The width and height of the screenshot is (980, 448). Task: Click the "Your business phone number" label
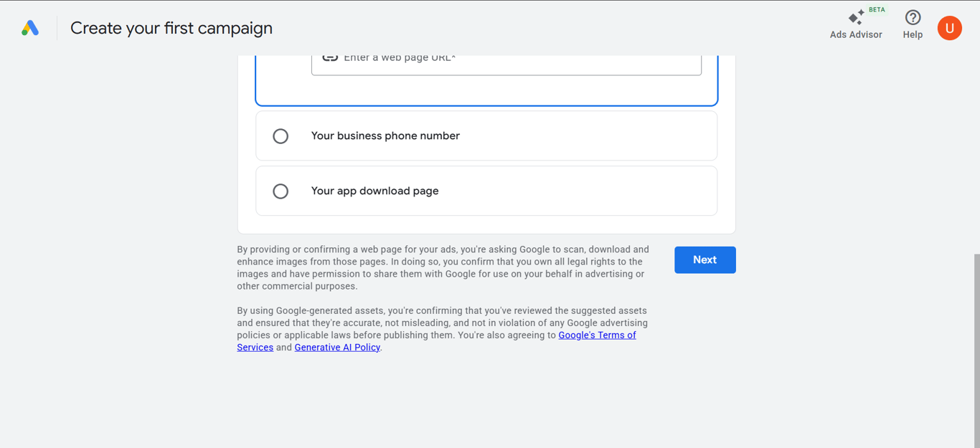point(385,136)
